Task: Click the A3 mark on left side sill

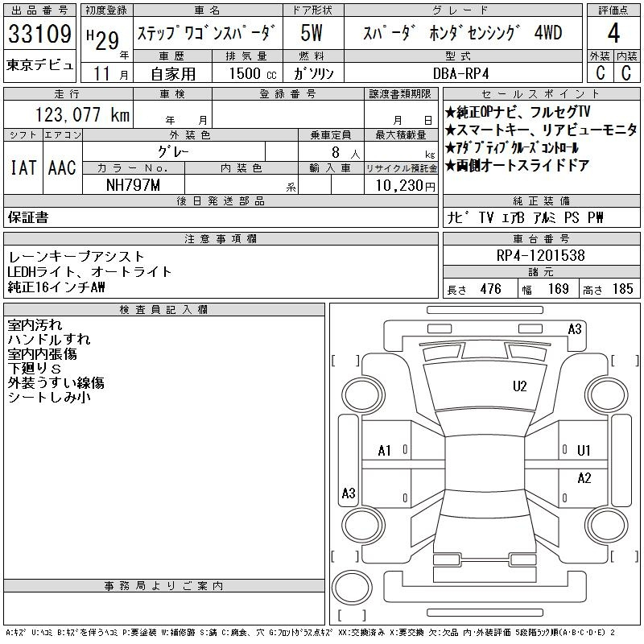Action: tap(349, 493)
